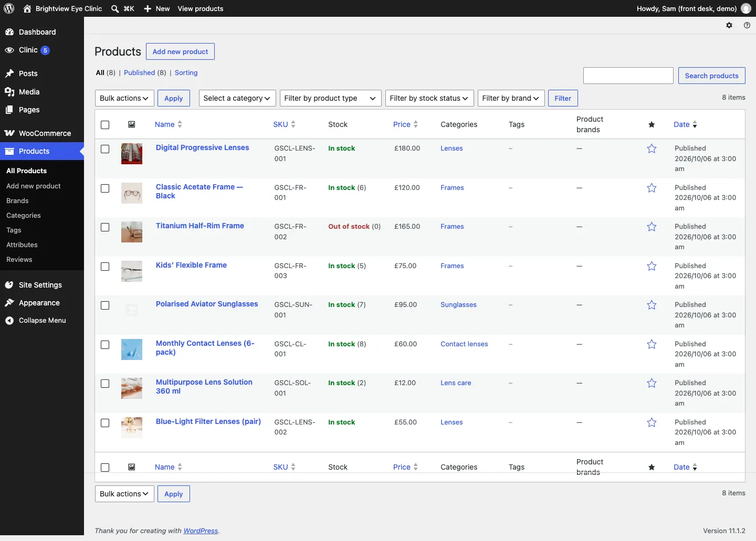Star Digital Progressive Lenses as featured
756x541 pixels.
pyautogui.click(x=652, y=148)
